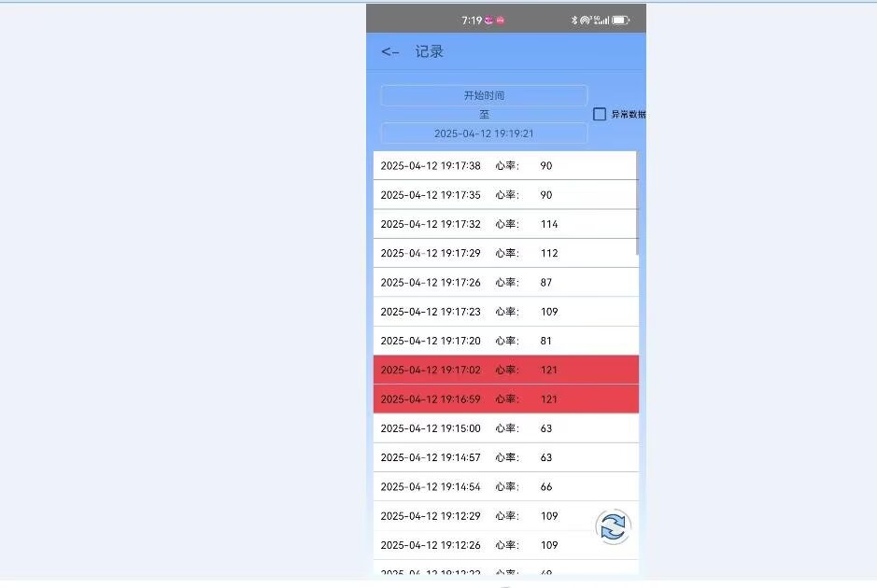877x588 pixels.
Task: Check the 异常数据 checkbox
Action: 599,114
